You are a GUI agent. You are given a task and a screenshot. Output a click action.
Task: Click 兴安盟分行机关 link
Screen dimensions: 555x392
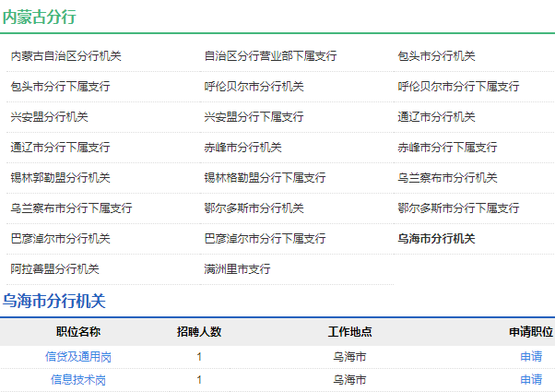click(x=49, y=117)
